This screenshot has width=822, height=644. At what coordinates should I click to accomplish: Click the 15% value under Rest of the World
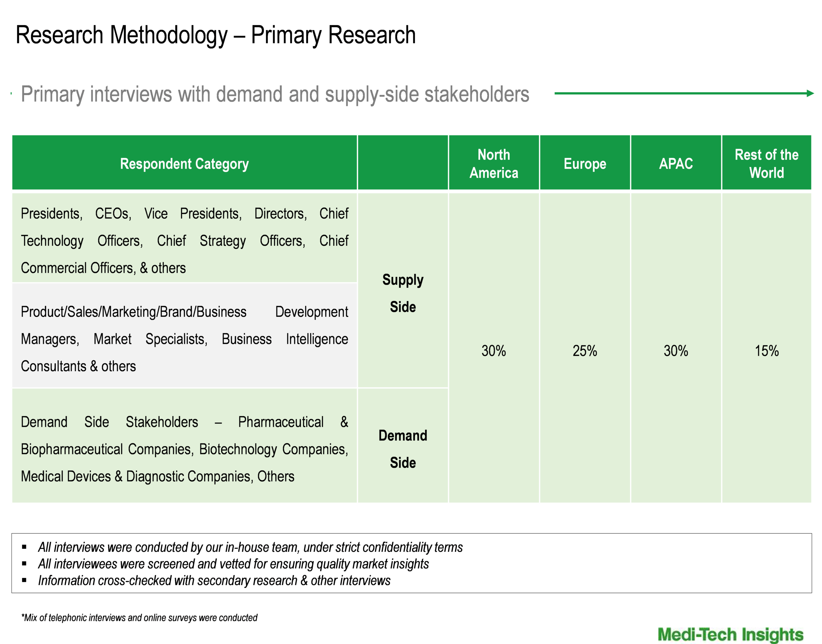pyautogui.click(x=766, y=351)
